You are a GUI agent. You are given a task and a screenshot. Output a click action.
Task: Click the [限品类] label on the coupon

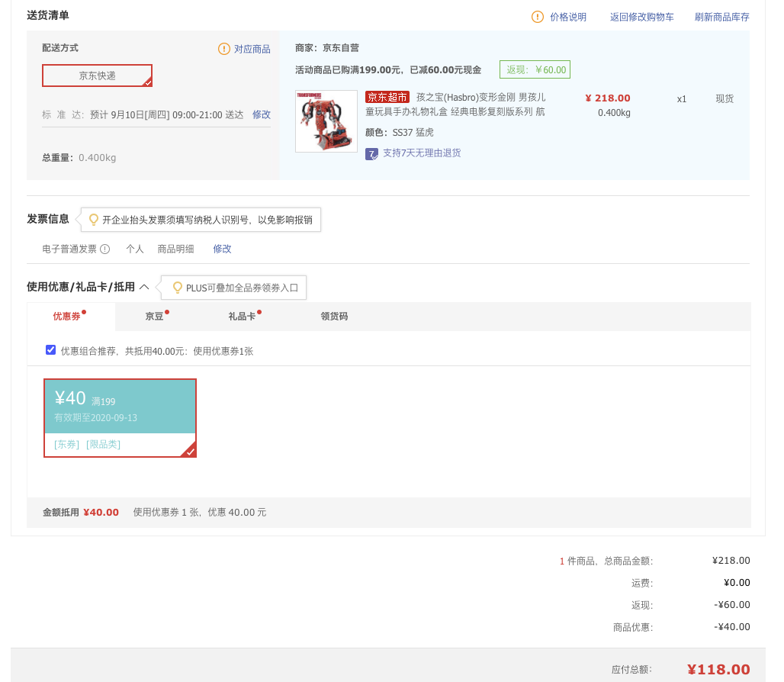pos(104,445)
